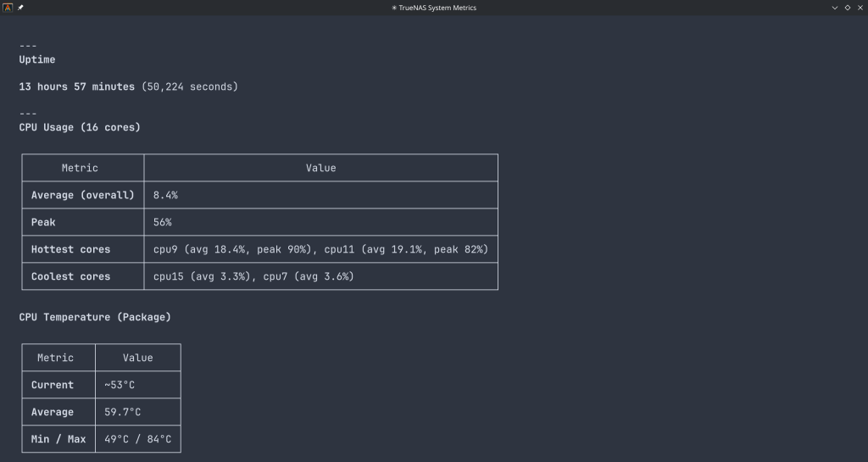Click the CPU Temperature (Package) heading
868x462 pixels.
pyautogui.click(x=95, y=317)
